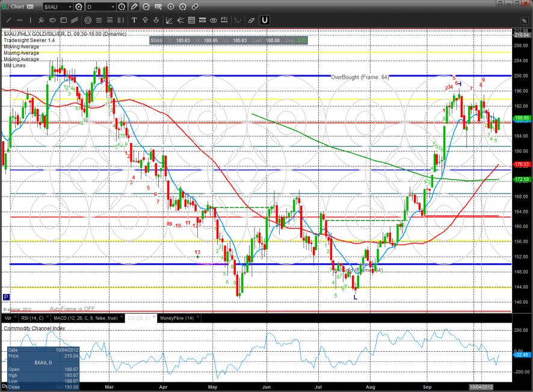Expand the D interval dropdown
The image size is (533, 392).
click(112, 7)
